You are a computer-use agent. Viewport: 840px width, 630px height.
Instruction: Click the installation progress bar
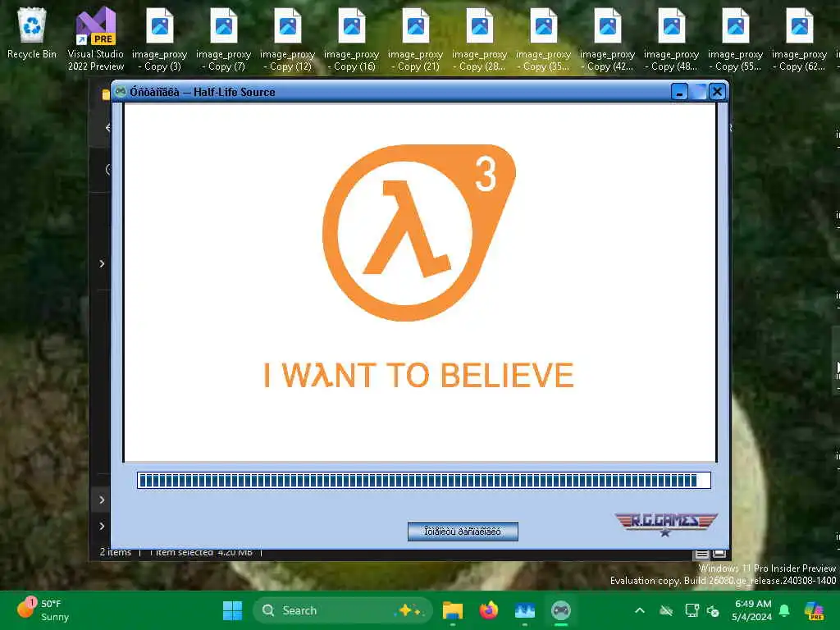(424, 481)
